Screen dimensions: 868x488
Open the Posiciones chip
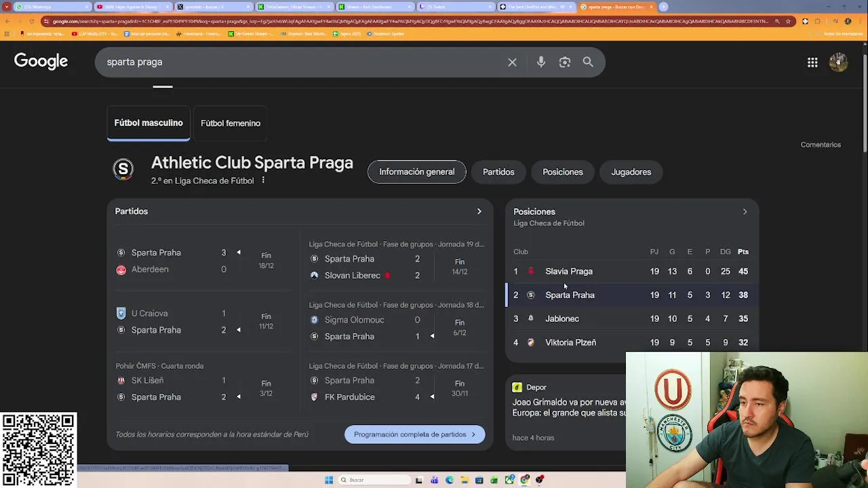[563, 172]
